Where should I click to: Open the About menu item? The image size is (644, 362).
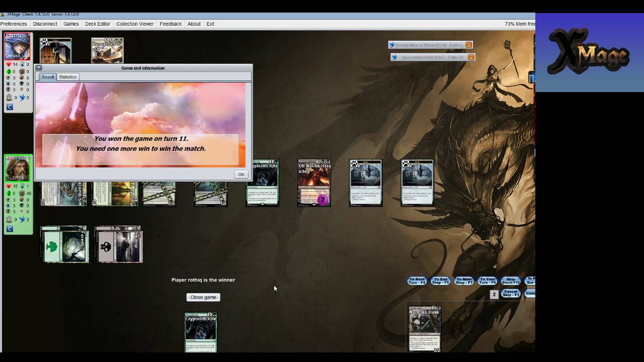coord(194,24)
